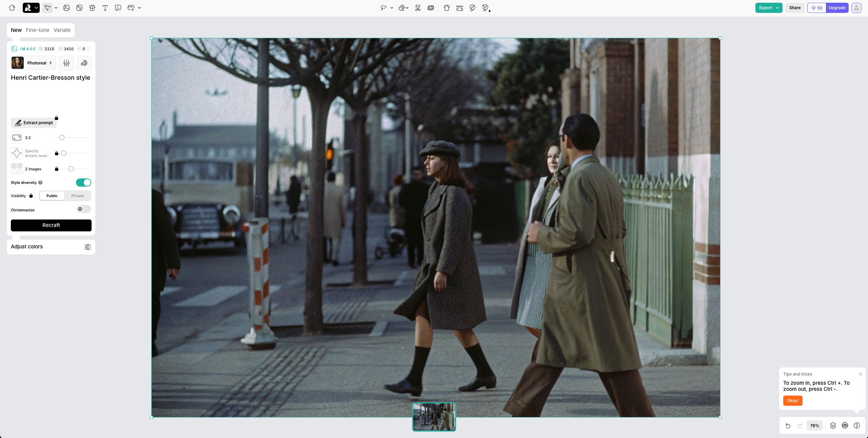Select the Text tool
868x438 pixels.
click(x=105, y=8)
